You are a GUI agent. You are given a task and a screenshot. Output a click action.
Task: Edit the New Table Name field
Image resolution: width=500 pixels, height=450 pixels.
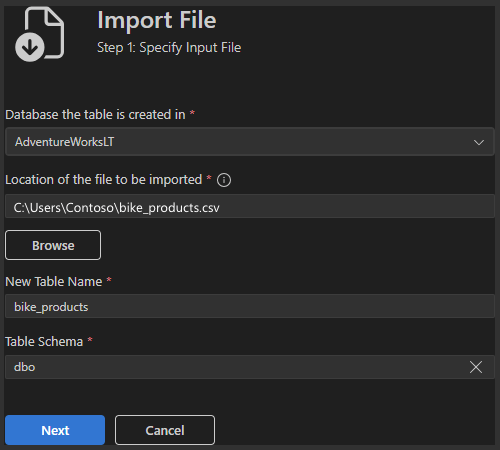(250, 306)
